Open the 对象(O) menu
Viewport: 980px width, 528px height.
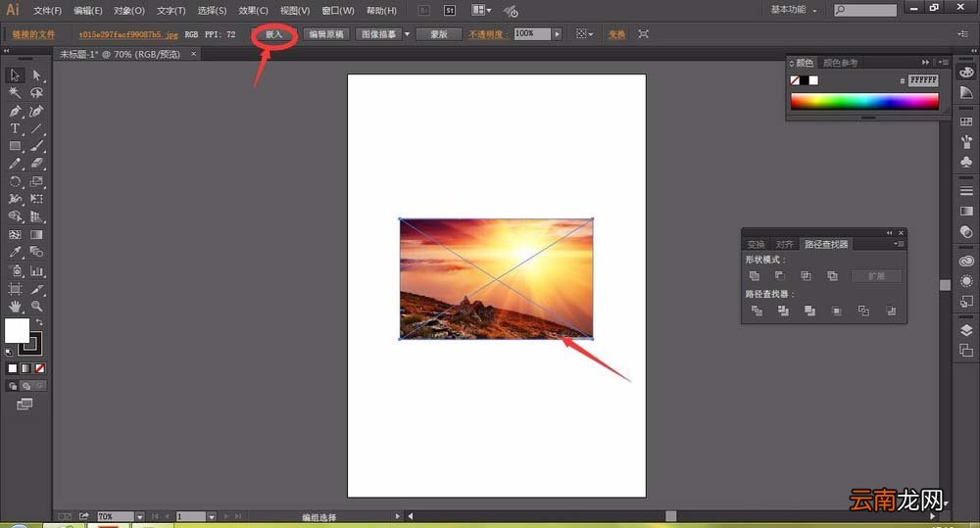(x=128, y=11)
